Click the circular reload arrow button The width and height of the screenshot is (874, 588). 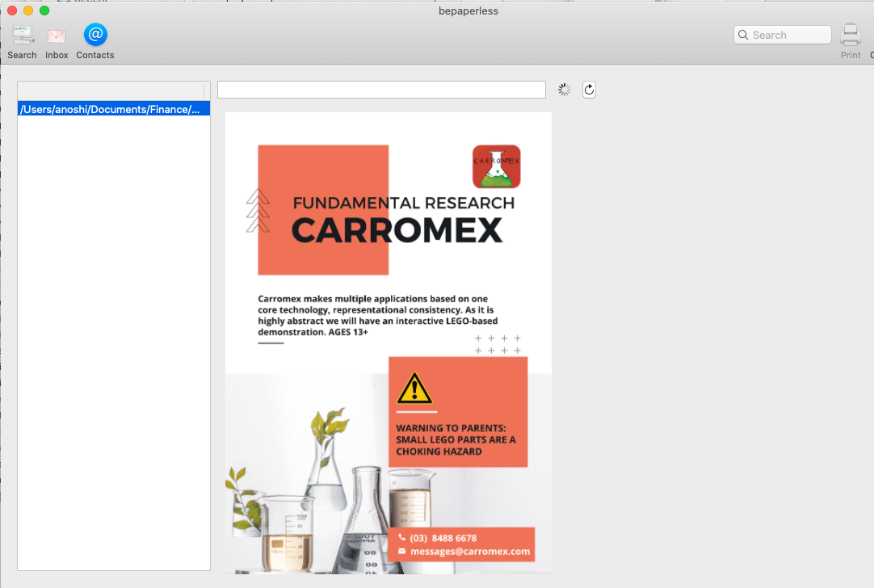589,90
